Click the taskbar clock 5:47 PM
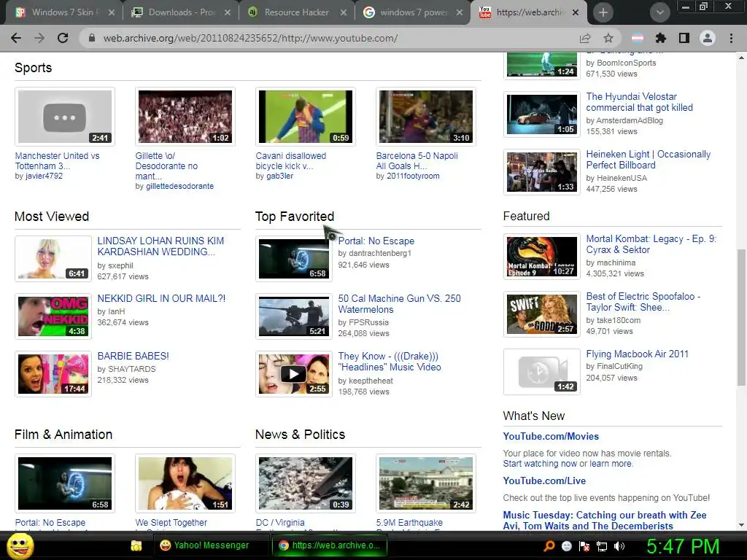The image size is (747, 560). click(x=683, y=546)
